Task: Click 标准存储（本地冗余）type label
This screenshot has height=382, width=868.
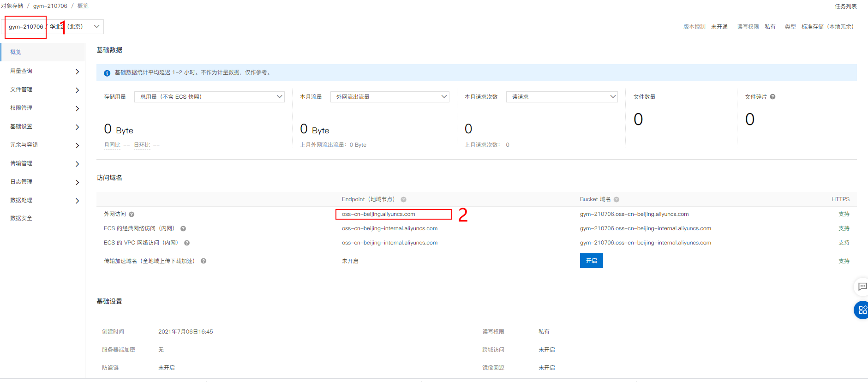Action: click(x=828, y=27)
